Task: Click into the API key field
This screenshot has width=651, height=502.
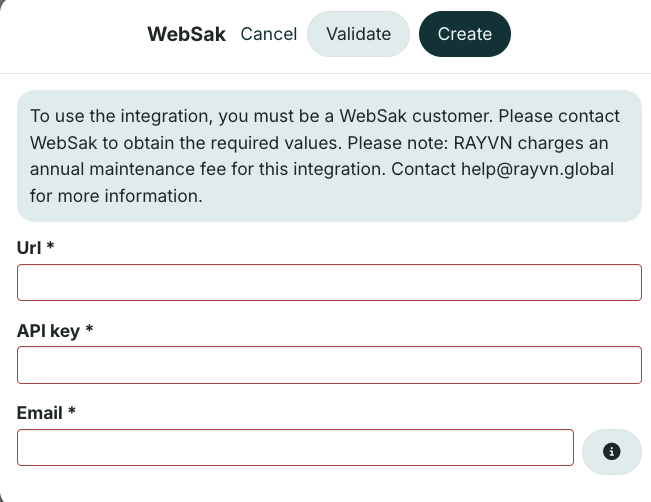Action: 329,365
